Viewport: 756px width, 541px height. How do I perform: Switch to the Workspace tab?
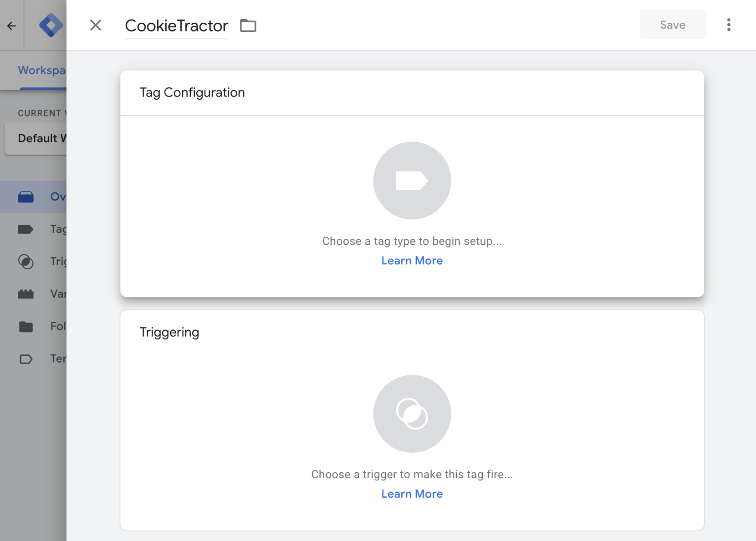point(41,71)
